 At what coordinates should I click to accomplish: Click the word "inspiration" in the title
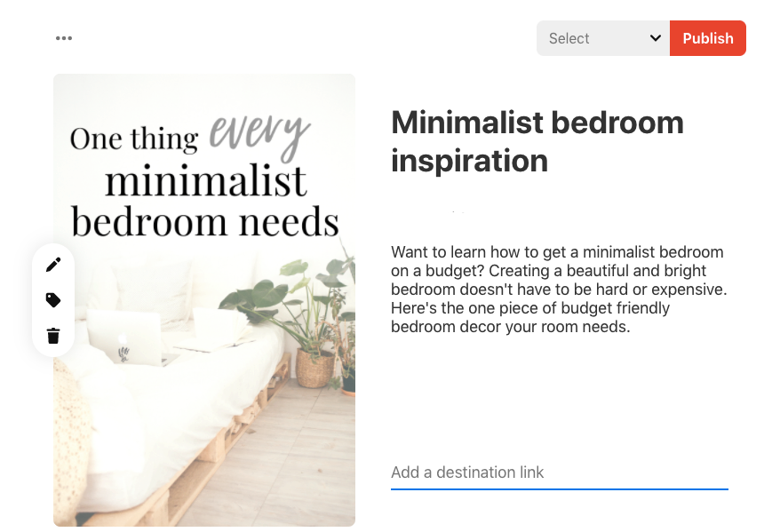(469, 161)
